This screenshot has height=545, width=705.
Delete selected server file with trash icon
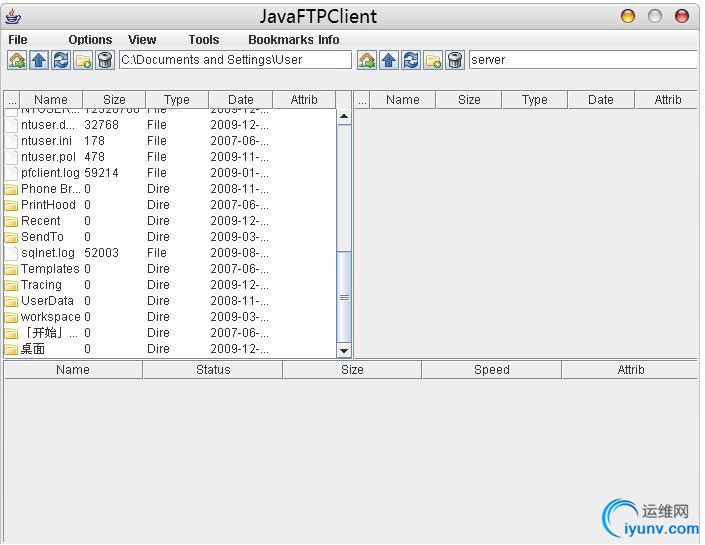(455, 60)
